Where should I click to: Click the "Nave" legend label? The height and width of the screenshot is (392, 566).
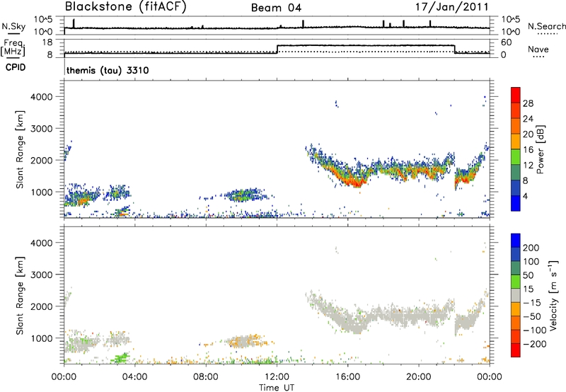tap(538, 50)
